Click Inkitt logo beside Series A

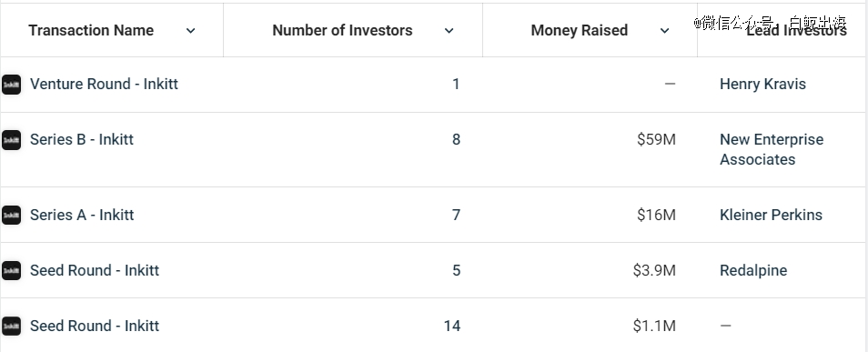(x=11, y=216)
